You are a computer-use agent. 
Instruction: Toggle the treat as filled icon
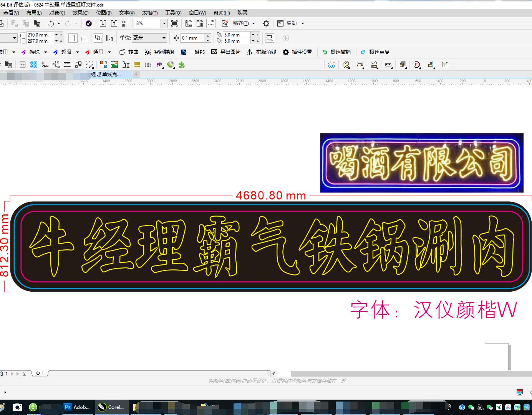click(270, 38)
